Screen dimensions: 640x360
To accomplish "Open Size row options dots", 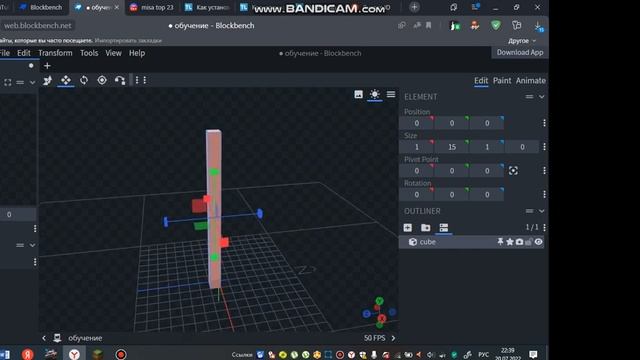I will (x=544, y=147).
